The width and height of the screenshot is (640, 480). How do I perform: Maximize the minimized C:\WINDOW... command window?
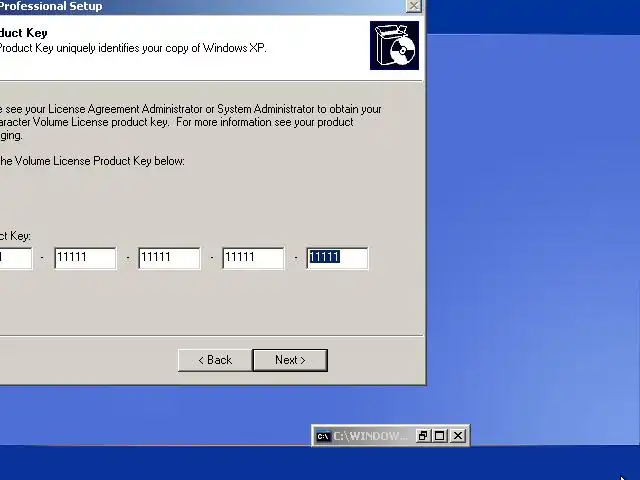click(x=440, y=436)
